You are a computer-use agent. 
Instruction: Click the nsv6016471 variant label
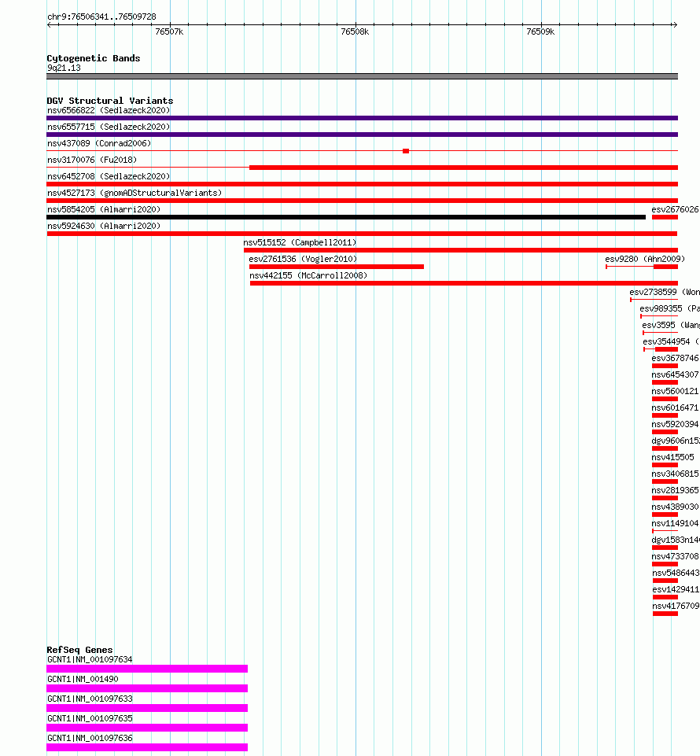675,408
